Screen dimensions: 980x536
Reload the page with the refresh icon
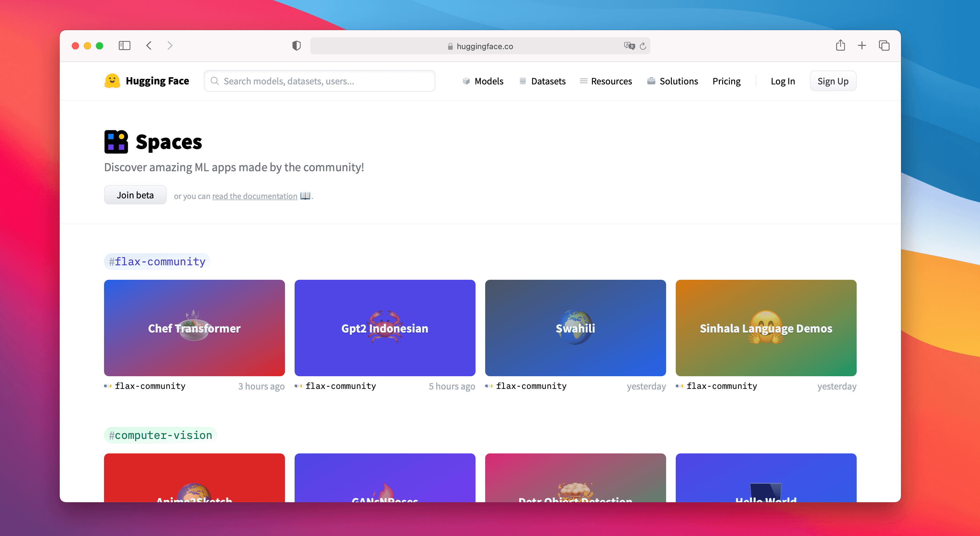click(643, 46)
